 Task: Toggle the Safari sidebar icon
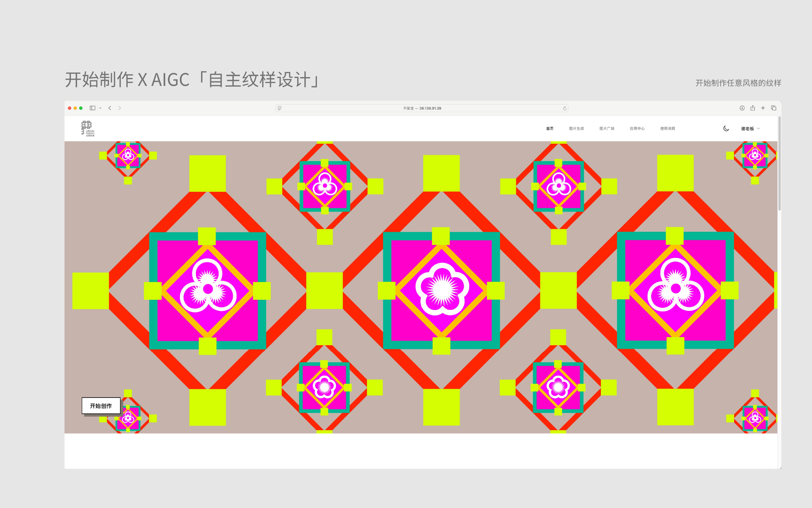pos(92,108)
